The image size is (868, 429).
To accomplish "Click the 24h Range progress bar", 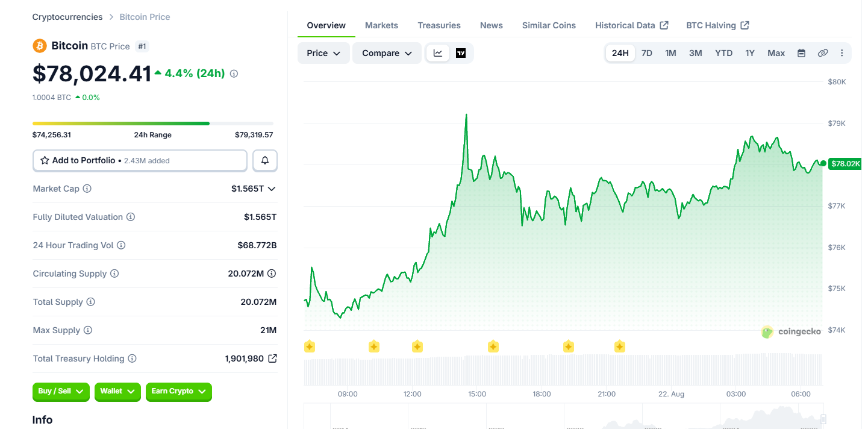I will tap(153, 124).
